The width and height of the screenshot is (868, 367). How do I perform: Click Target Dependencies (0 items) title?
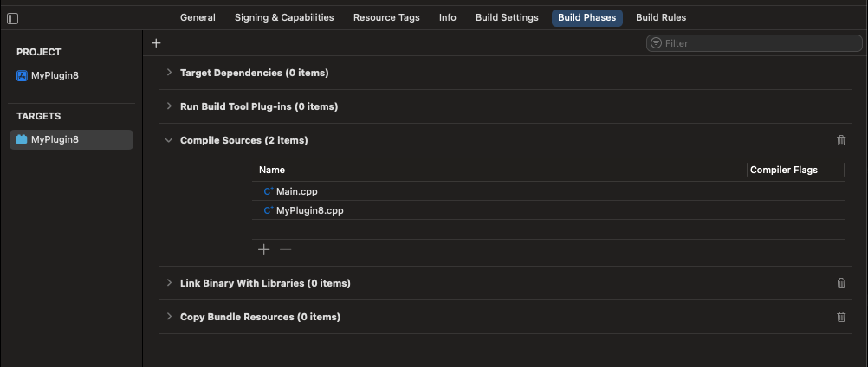pos(254,73)
